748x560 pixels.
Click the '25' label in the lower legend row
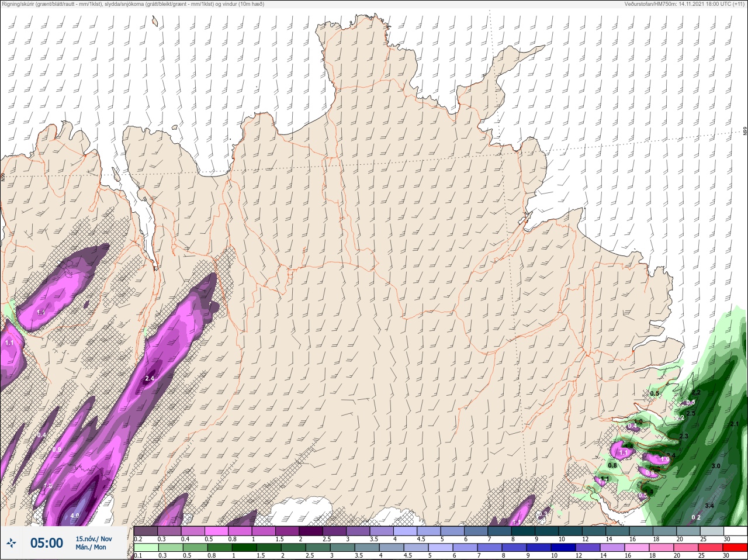[x=701, y=555]
